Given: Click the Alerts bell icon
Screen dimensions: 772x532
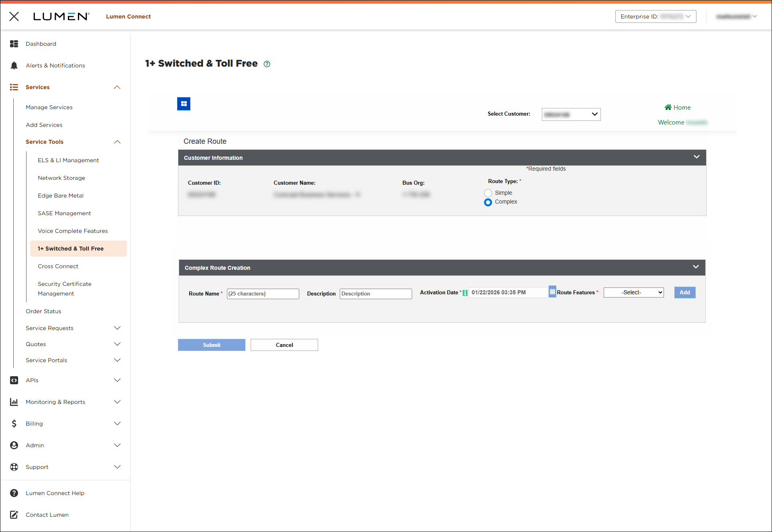Looking at the screenshot, I should pyautogui.click(x=14, y=65).
